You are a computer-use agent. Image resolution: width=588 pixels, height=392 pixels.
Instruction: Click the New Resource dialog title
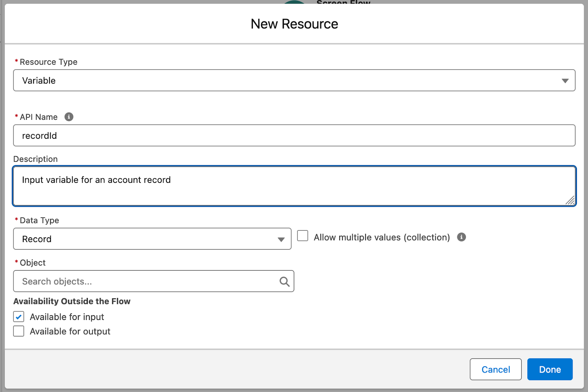tap(294, 24)
